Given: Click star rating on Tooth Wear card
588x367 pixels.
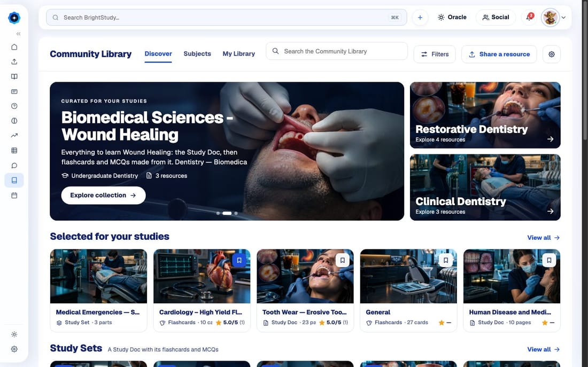Looking at the screenshot, I should 333,322.
